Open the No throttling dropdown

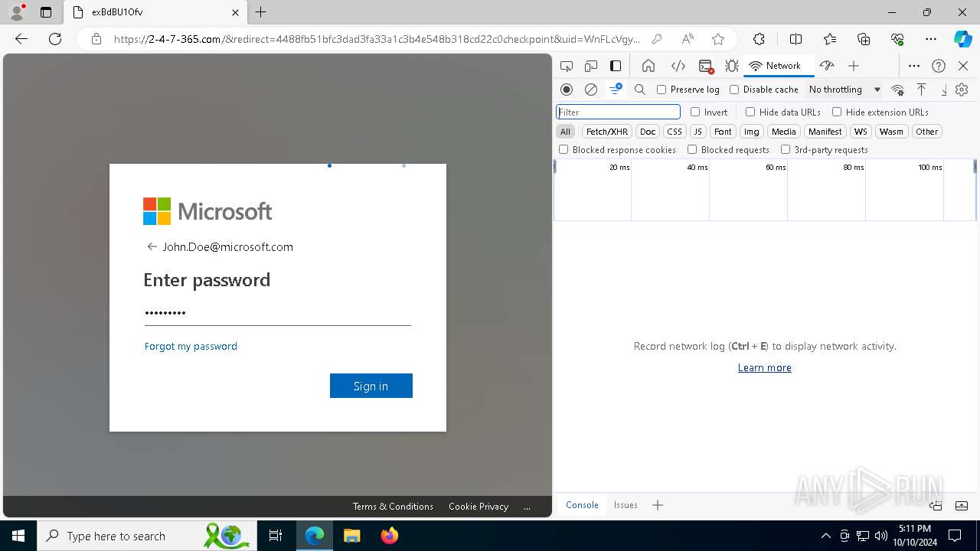844,90
